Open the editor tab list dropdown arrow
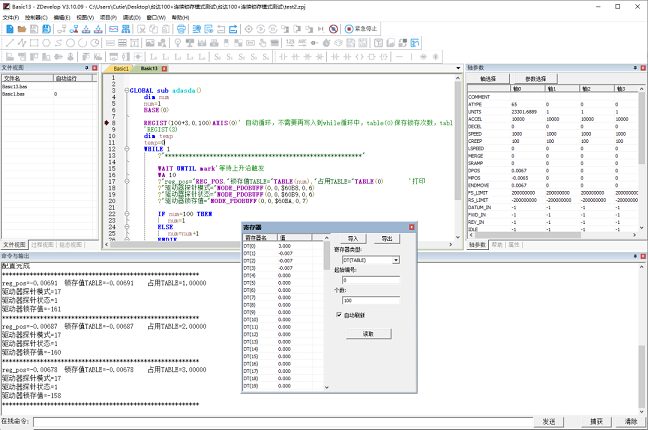This screenshot has height=430, width=648. click(458, 68)
